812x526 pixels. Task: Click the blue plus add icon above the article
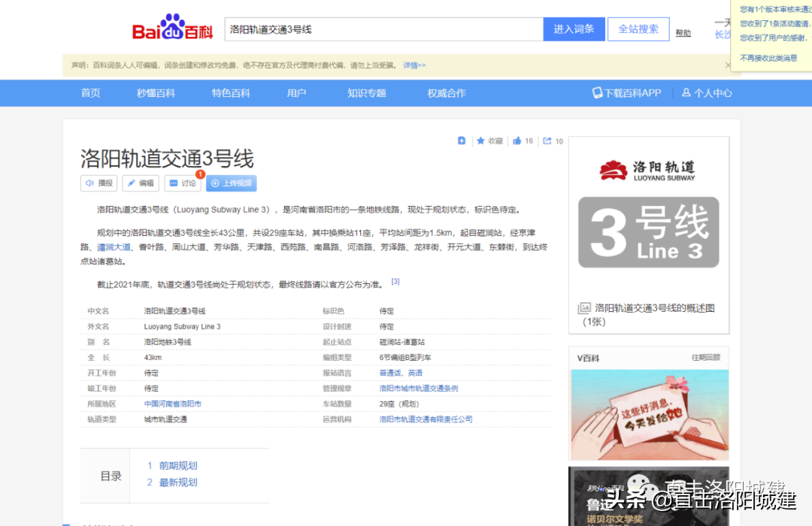pyautogui.click(x=462, y=141)
